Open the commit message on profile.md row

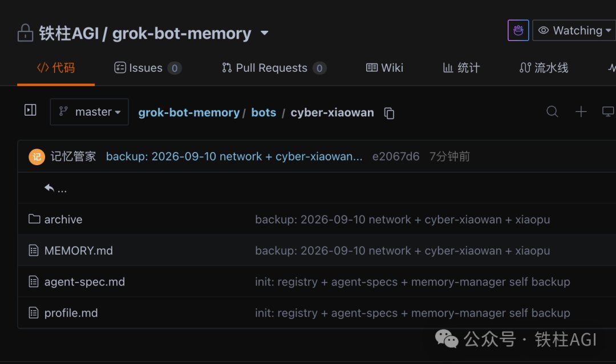[412, 313]
